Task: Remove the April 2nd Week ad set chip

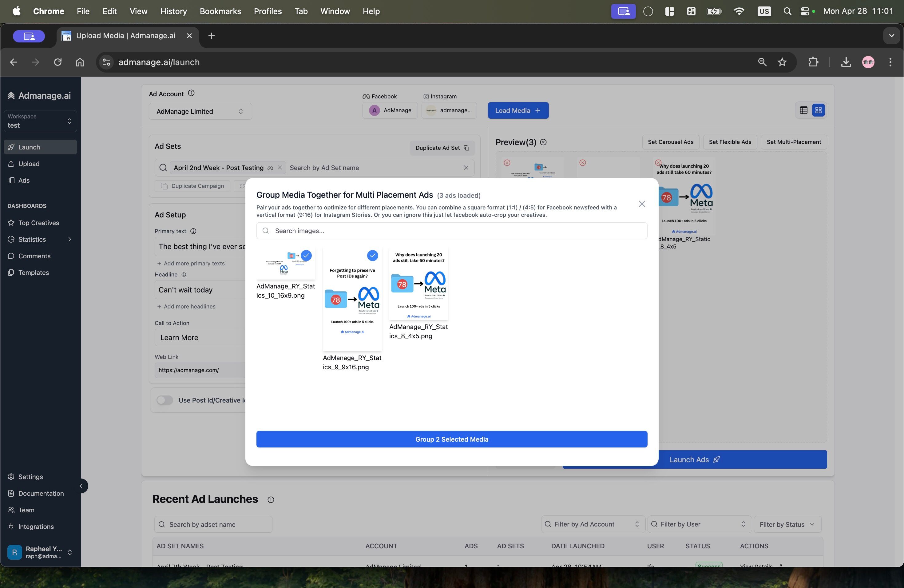Action: point(280,168)
